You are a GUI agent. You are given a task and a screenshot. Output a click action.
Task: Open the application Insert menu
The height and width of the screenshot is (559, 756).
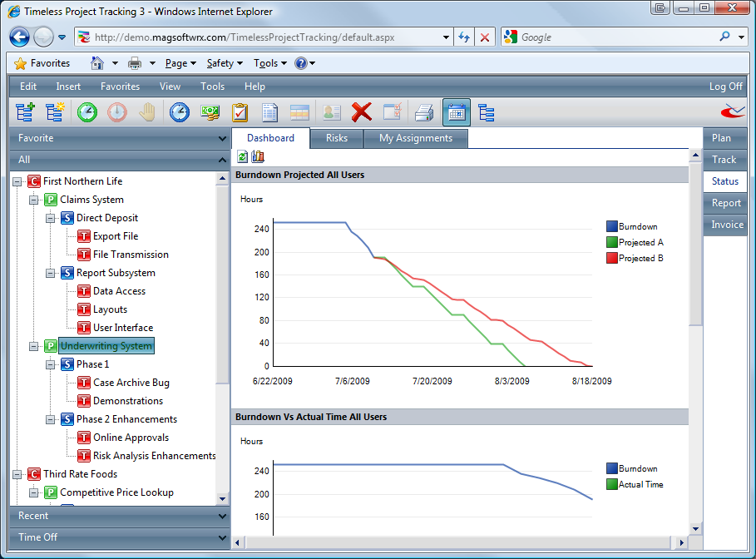point(68,87)
